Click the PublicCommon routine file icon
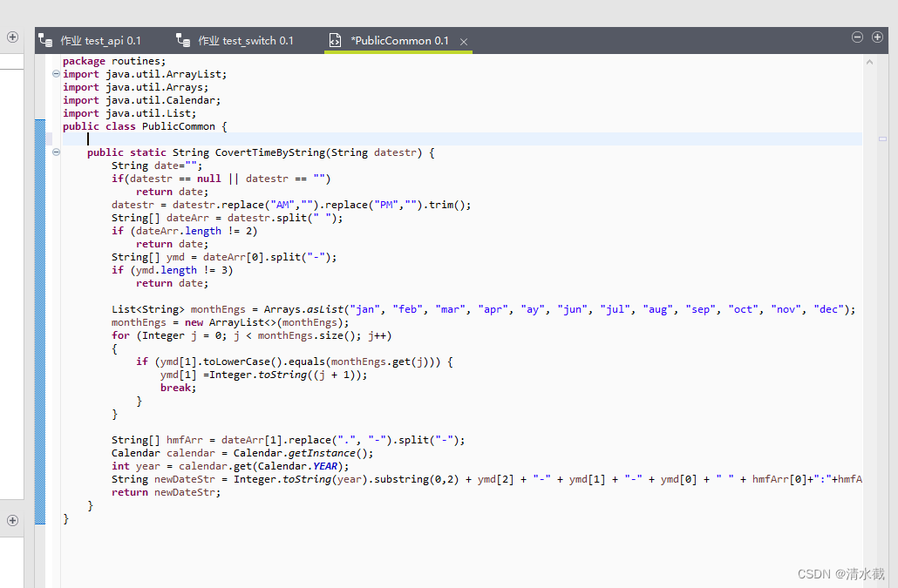The width and height of the screenshot is (898, 588). click(335, 40)
